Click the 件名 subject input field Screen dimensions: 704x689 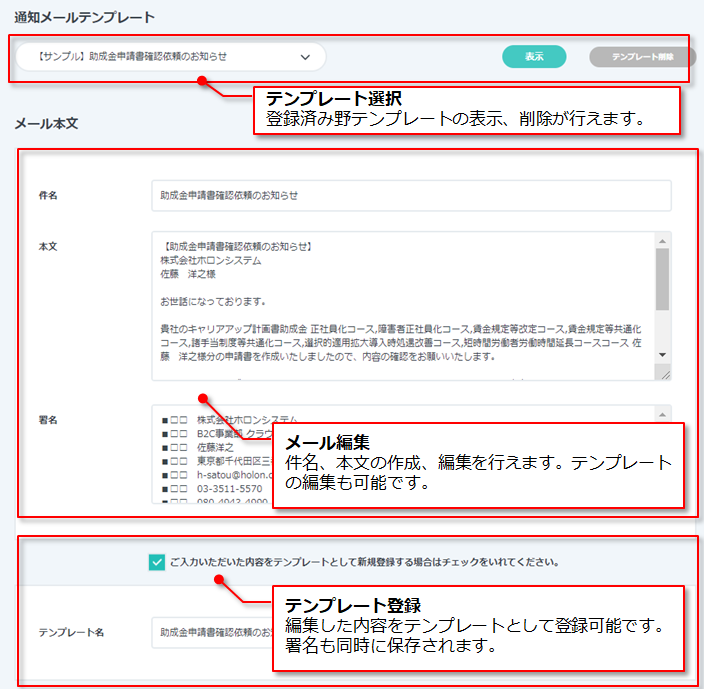click(x=410, y=195)
